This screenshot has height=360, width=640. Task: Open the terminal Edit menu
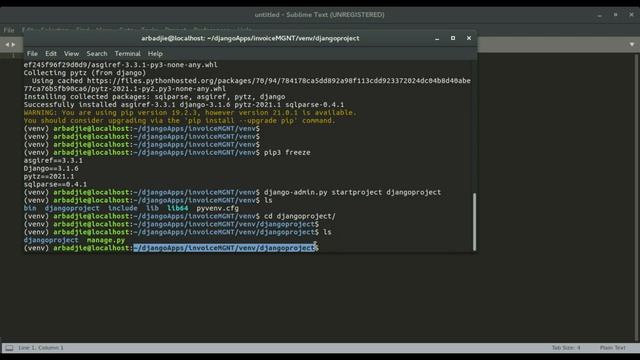(x=51, y=53)
